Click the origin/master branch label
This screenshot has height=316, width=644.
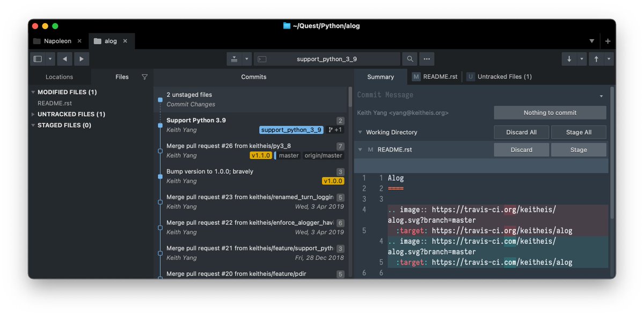tap(323, 156)
